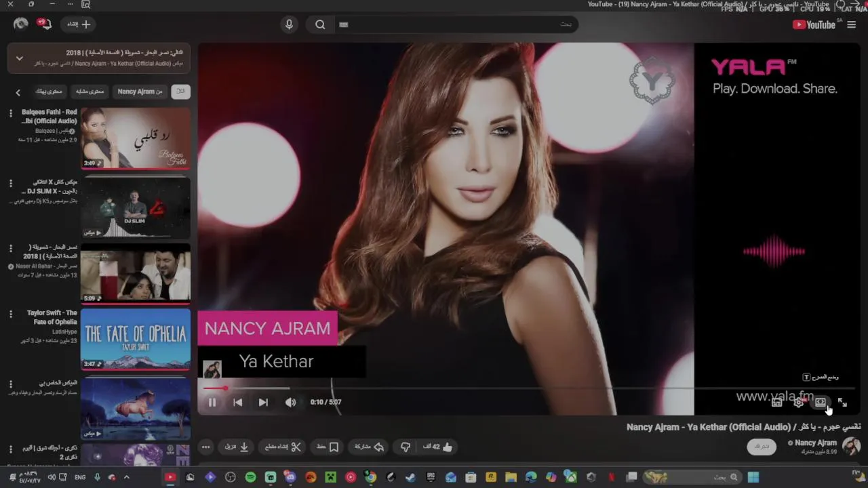Open on-screen keyboard icon in search box

click(x=344, y=24)
